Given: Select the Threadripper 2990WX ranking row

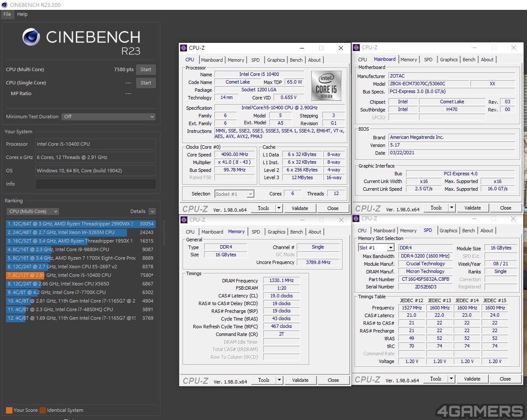Looking at the screenshot, I should (81, 224).
